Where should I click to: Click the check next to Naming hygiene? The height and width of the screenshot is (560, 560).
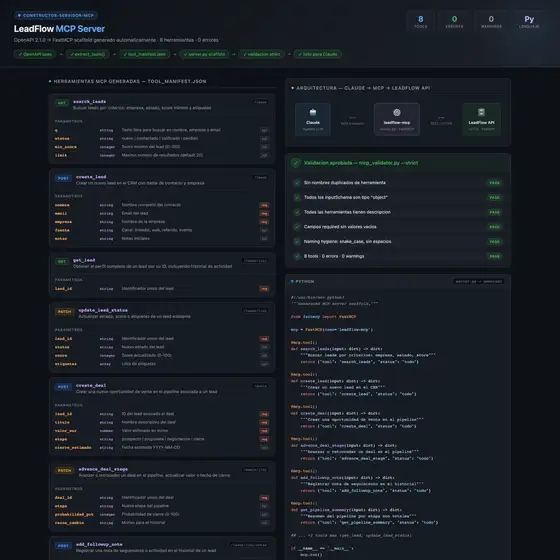(297, 241)
